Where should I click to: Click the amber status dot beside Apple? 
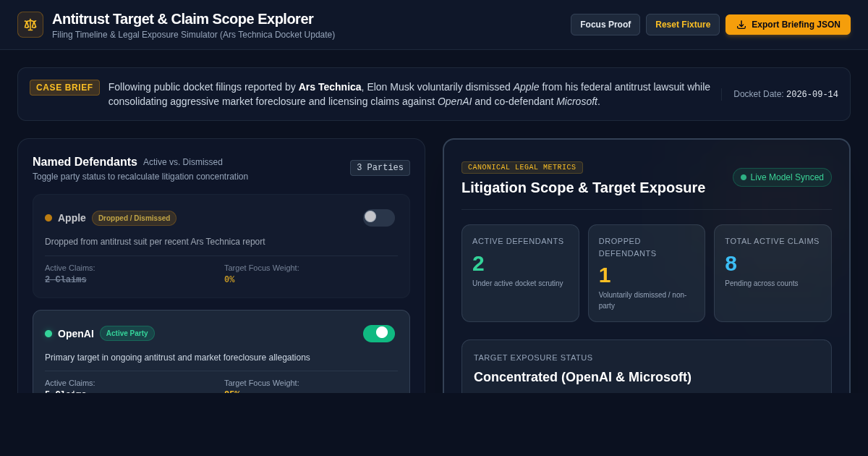pos(48,218)
